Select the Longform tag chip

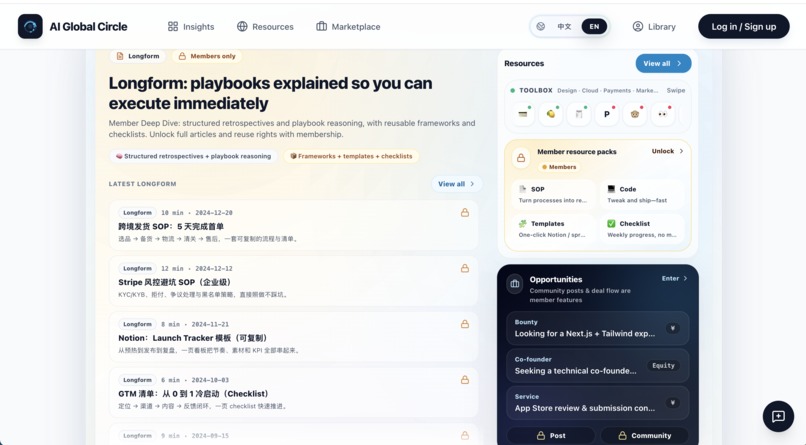[138, 56]
